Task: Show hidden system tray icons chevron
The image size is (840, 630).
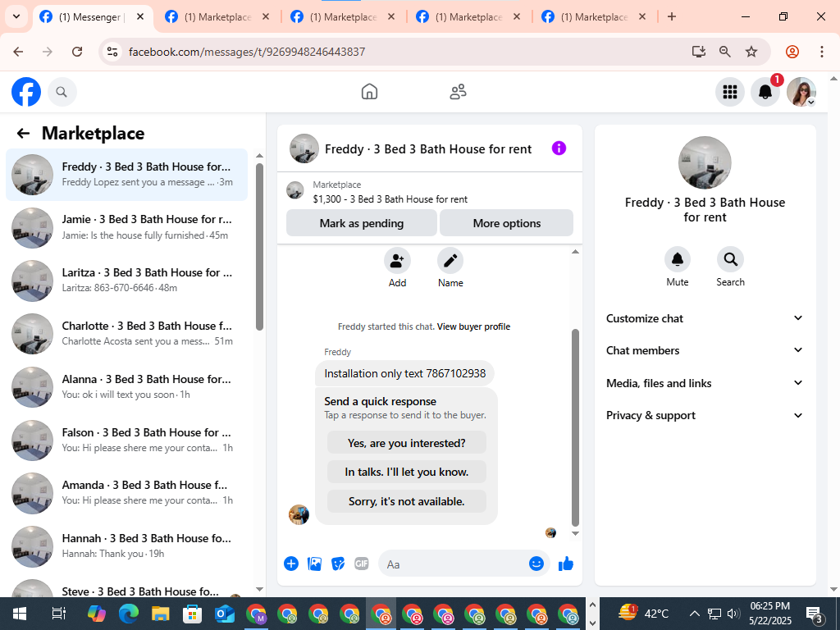Action: point(694,614)
